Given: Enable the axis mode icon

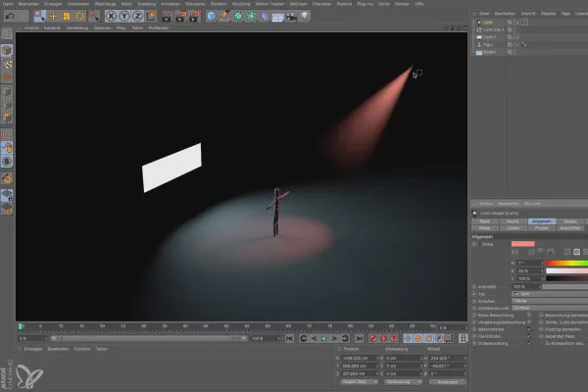Looking at the screenshot, I should (7, 134).
